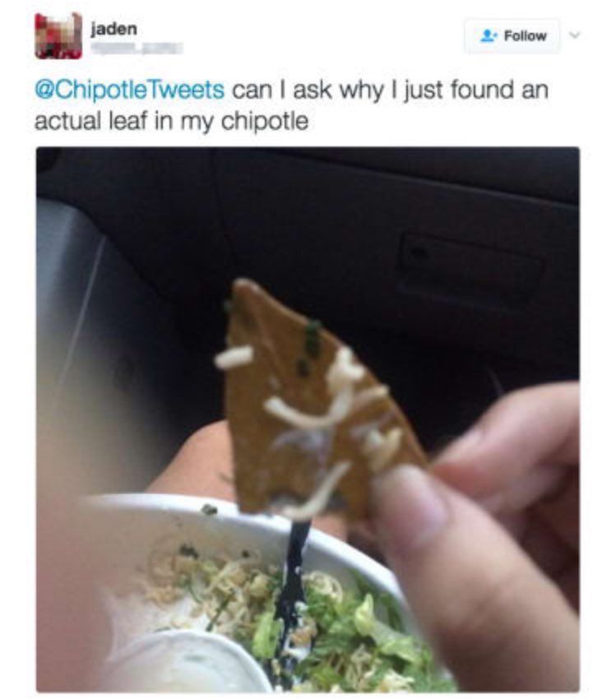Open the attached tweet photo

[x=308, y=419]
